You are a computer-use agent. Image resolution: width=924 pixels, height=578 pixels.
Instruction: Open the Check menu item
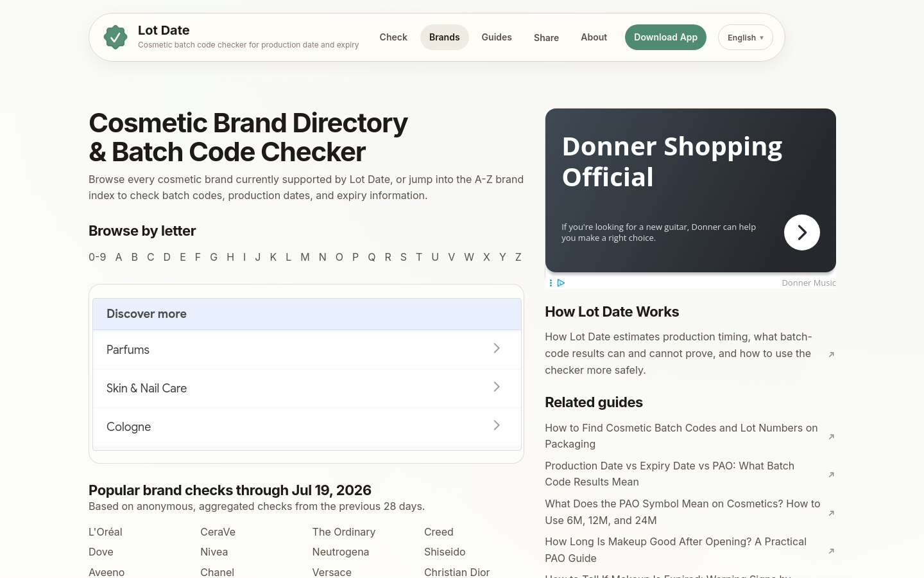[393, 37]
